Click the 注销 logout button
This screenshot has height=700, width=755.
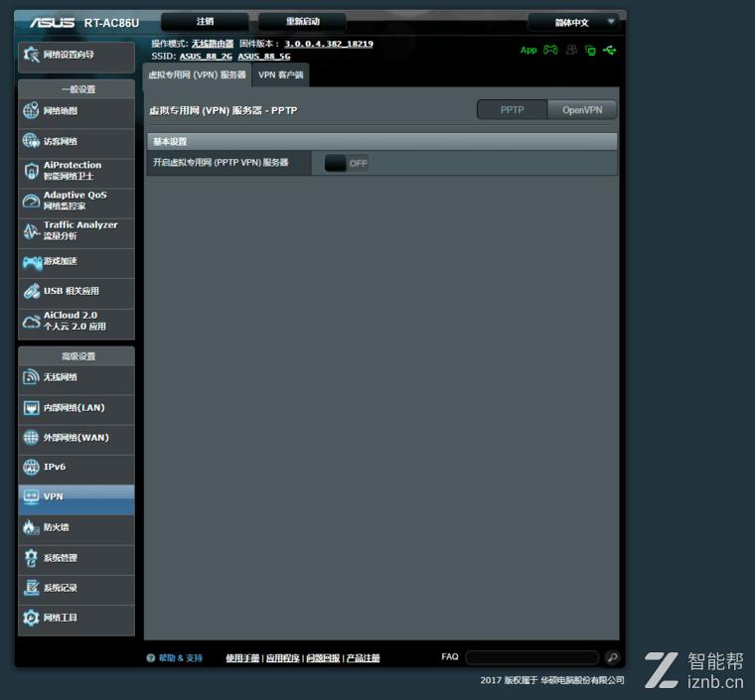tap(205, 22)
